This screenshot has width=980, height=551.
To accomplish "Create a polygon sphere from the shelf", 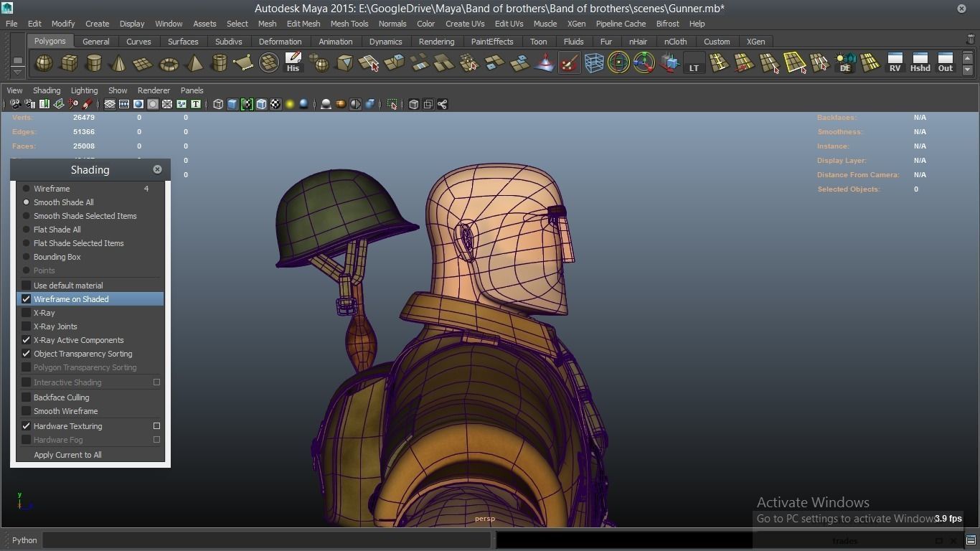I will 44,63.
